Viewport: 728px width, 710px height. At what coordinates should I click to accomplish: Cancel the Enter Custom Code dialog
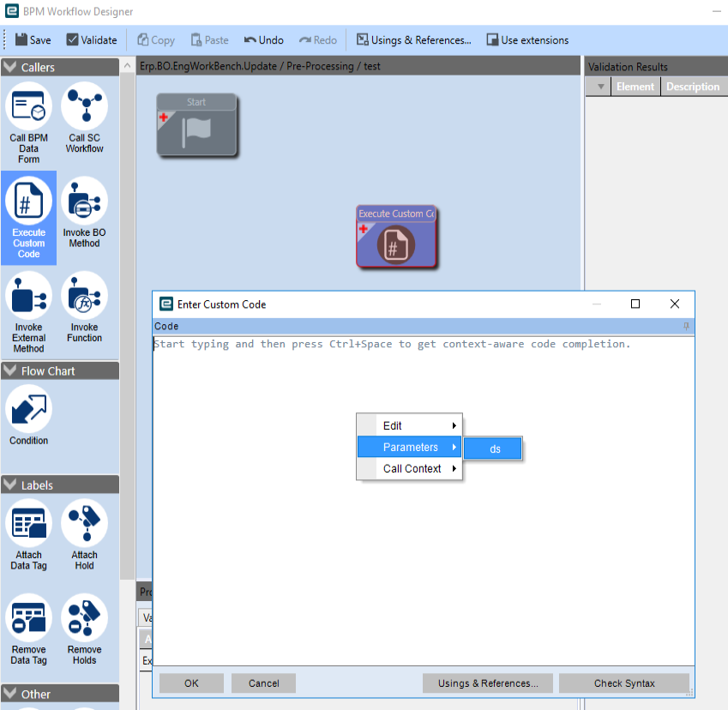[264, 683]
